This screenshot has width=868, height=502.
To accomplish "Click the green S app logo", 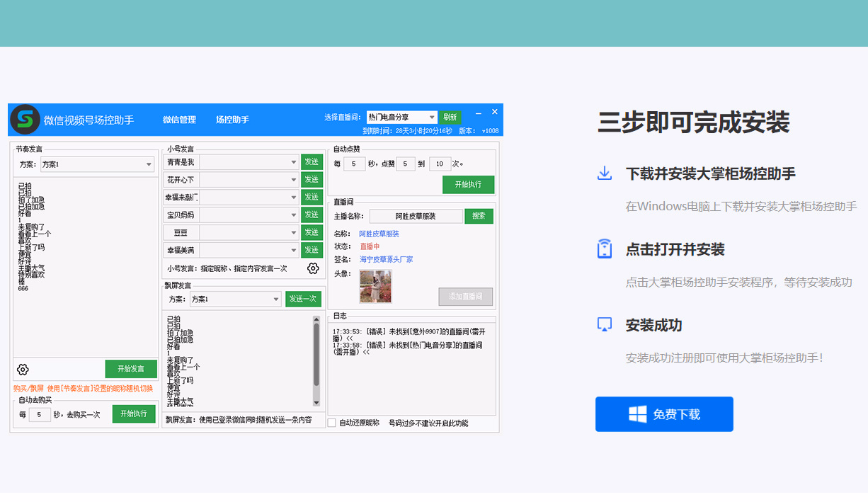I will point(25,120).
